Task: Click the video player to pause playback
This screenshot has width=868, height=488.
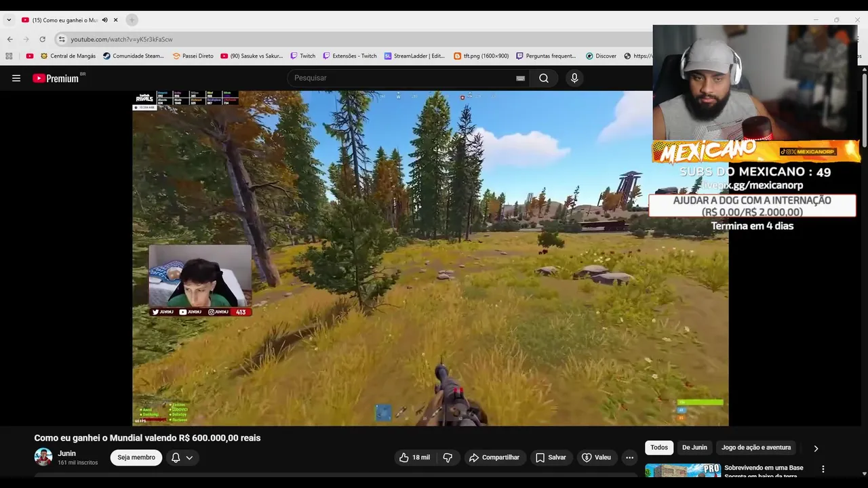Action: click(x=430, y=258)
